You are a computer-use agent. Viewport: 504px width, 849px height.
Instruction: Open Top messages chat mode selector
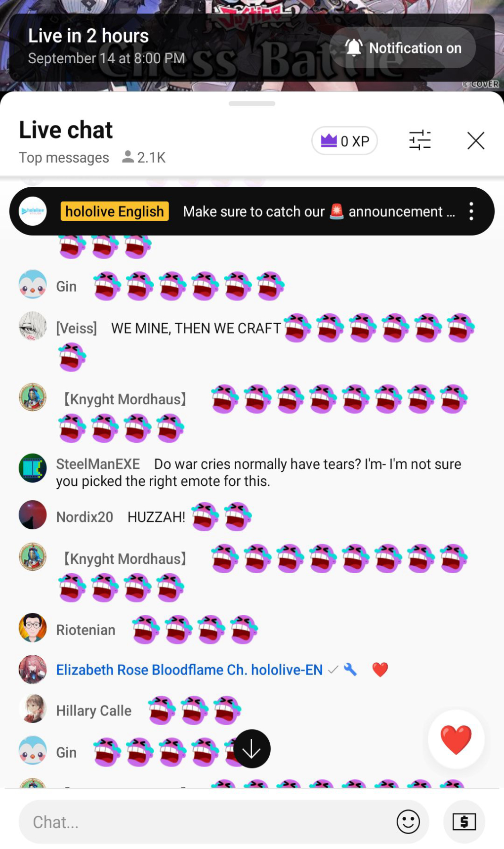click(64, 158)
